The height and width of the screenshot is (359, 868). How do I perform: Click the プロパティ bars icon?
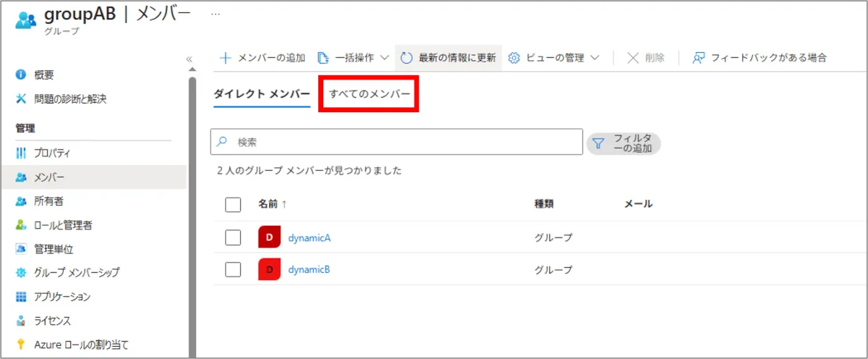21,153
